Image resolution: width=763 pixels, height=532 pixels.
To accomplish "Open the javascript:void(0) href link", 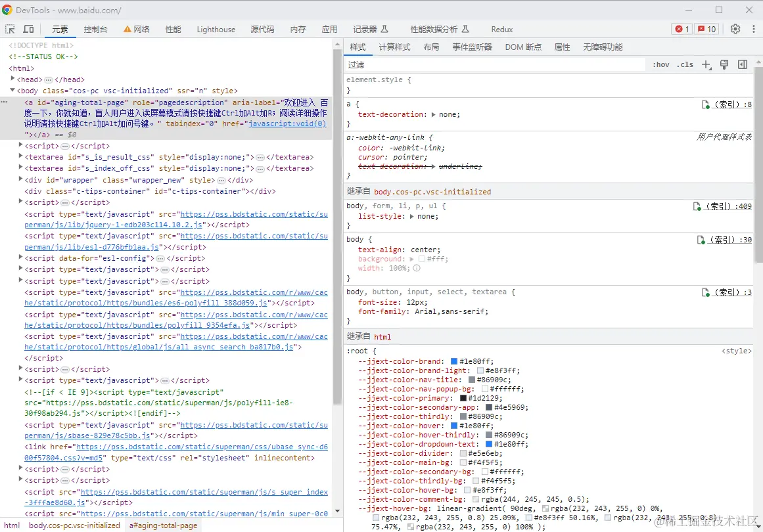I will (x=287, y=124).
